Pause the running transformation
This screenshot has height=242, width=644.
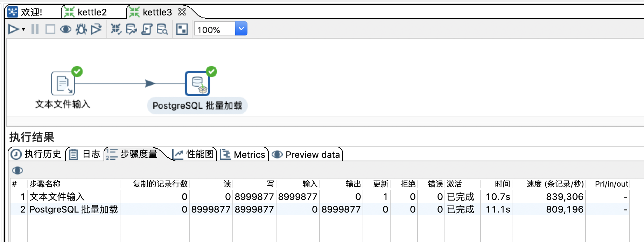(x=35, y=29)
